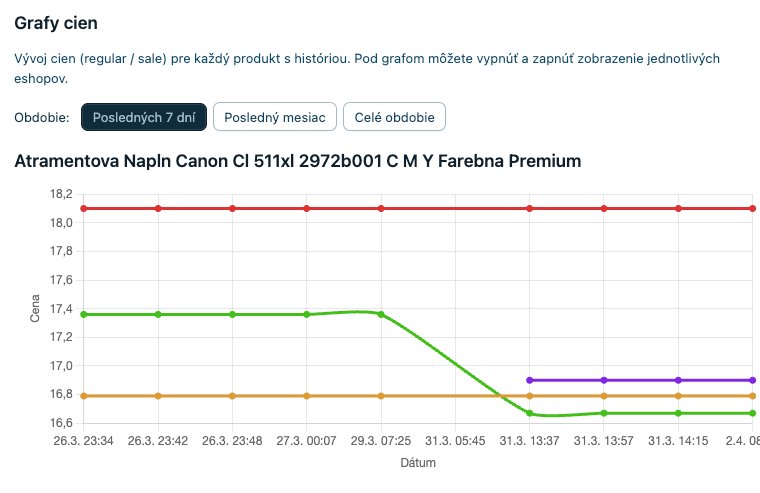Viewport: 760px width, 493px height.
Task: Show the "Celé obdobie" full period
Action: coord(394,117)
